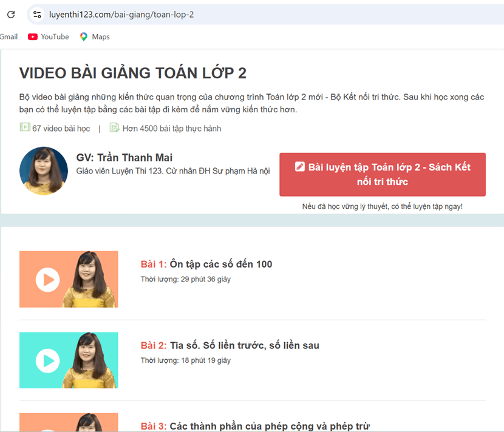Open the Maps bookmark
The height and width of the screenshot is (432, 504).
95,36
